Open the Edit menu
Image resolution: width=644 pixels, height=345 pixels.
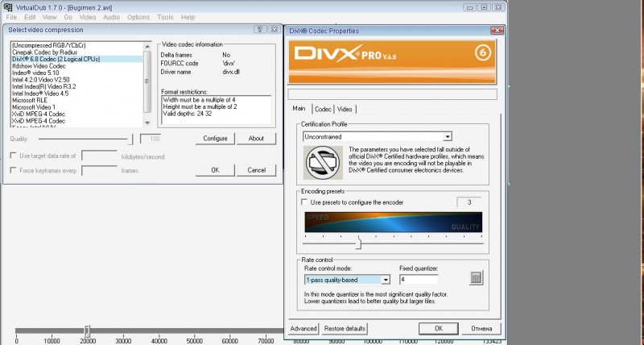pos(30,17)
